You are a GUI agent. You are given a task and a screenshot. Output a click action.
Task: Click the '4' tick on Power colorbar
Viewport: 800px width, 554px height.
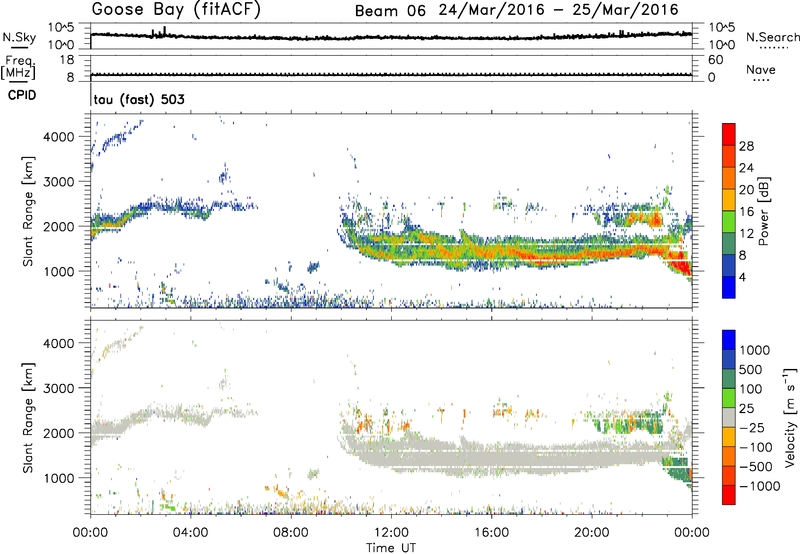pyautogui.click(x=743, y=277)
